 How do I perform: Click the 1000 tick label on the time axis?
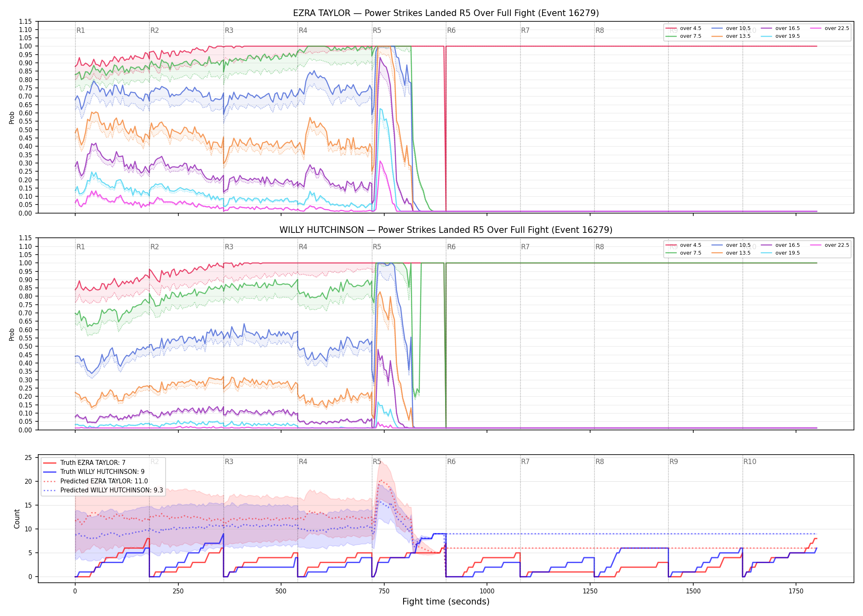point(487,591)
